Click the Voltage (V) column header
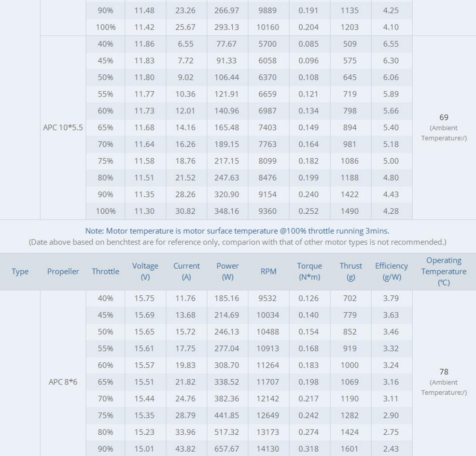Image resolution: width=476 pixels, height=456 pixels. 145,272
